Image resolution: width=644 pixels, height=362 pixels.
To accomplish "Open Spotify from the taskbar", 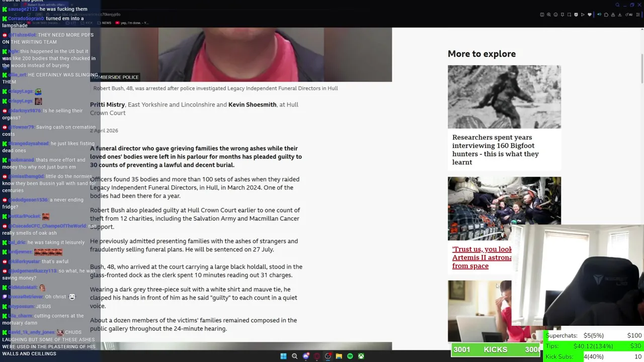I will [350, 356].
